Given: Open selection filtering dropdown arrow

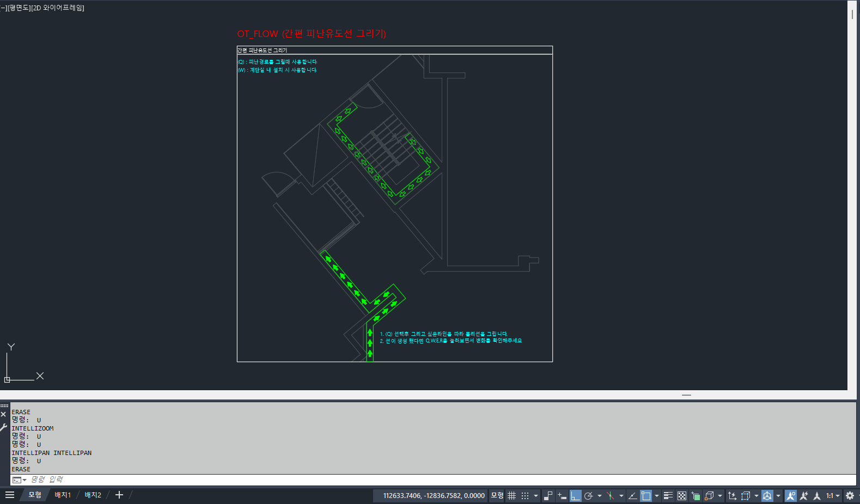Looking at the screenshot, I should click(757, 496).
